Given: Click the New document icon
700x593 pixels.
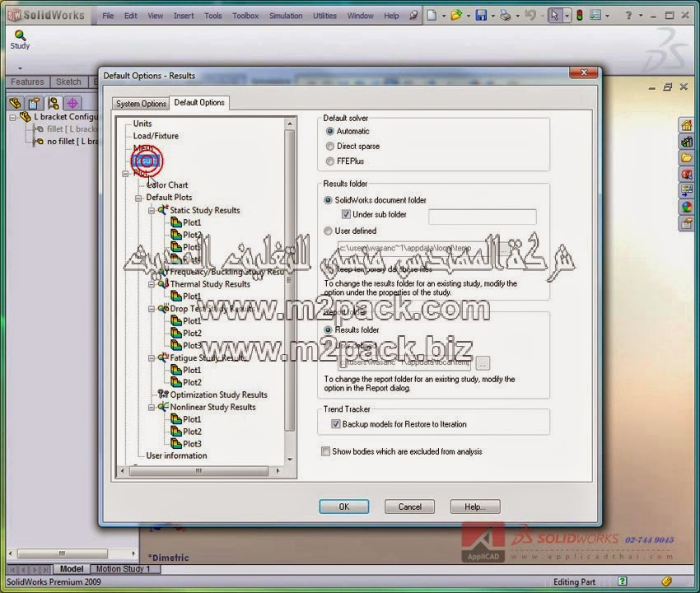Looking at the screenshot, I should pos(432,16).
